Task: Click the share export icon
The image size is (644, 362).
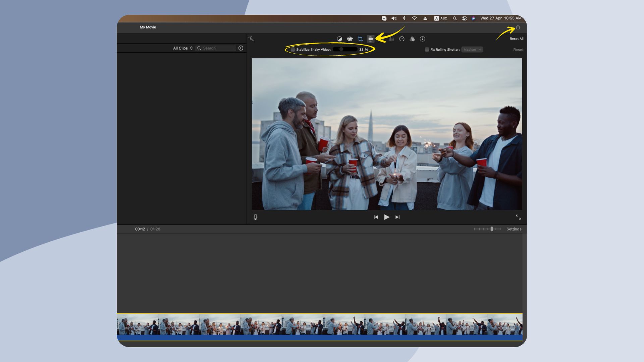Action: tap(518, 27)
